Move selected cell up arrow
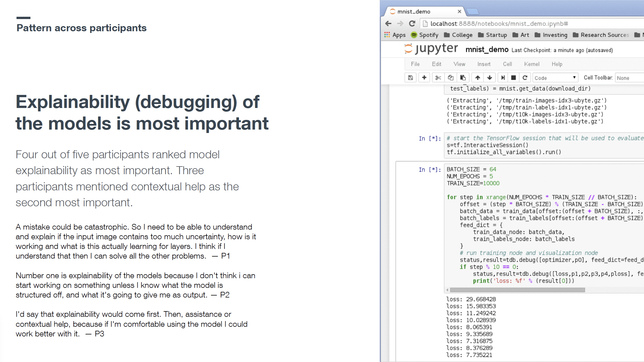This screenshot has height=362, width=644. 478,78
